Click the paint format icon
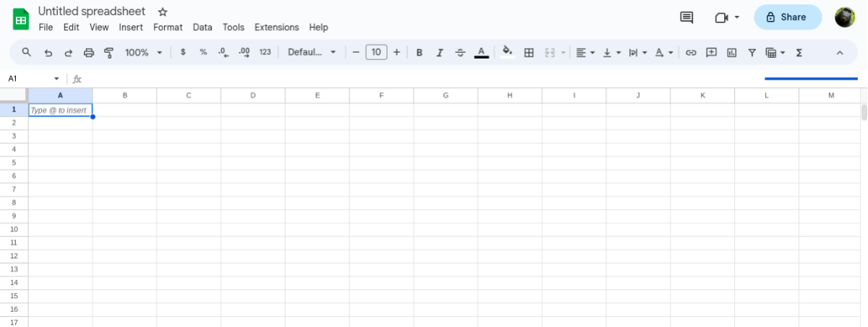The image size is (868, 327). coord(109,52)
